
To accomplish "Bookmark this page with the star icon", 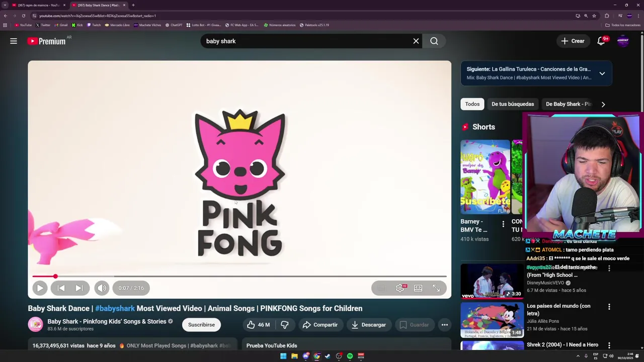I will point(594,16).
